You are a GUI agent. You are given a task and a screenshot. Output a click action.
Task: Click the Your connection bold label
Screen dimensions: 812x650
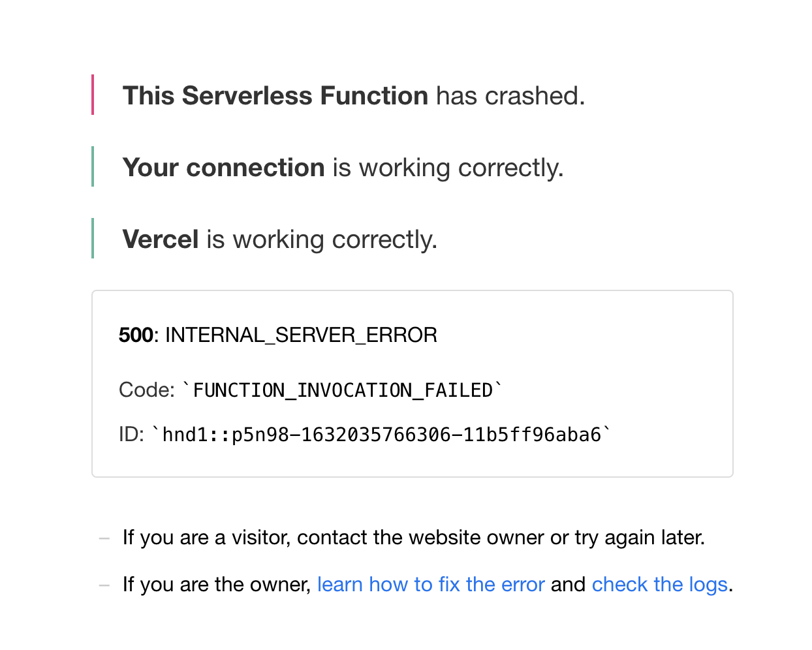223,167
